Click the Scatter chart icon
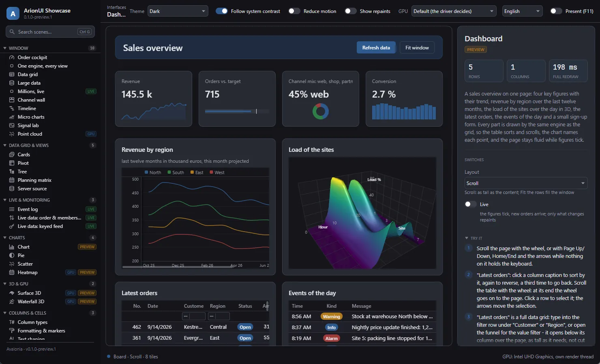The width and height of the screenshot is (600, 364). coord(12,264)
